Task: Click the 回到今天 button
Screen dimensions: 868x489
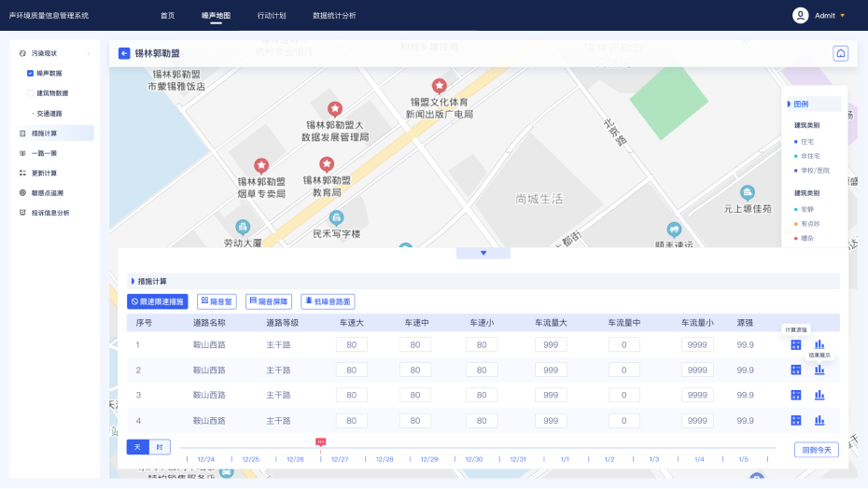Action: click(x=817, y=450)
